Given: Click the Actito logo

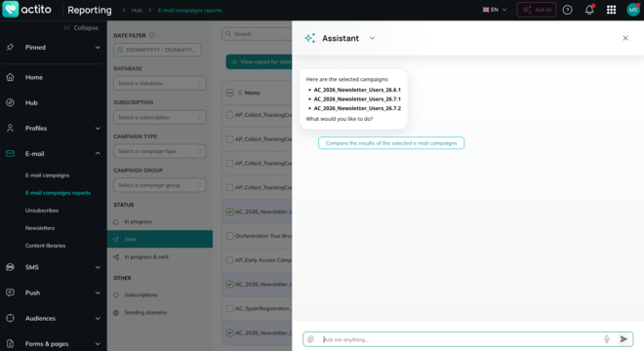Looking at the screenshot, I should pyautogui.click(x=27, y=9).
